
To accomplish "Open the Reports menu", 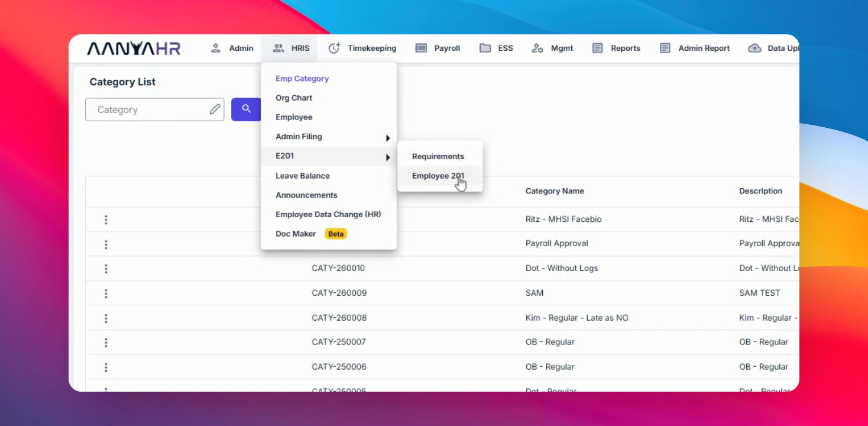I will point(616,49).
